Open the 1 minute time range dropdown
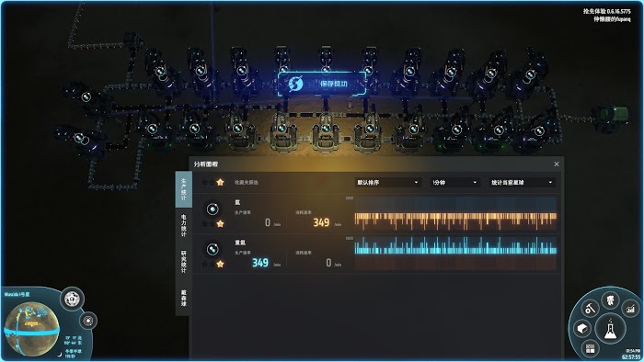The height and width of the screenshot is (362, 644). pyautogui.click(x=454, y=183)
